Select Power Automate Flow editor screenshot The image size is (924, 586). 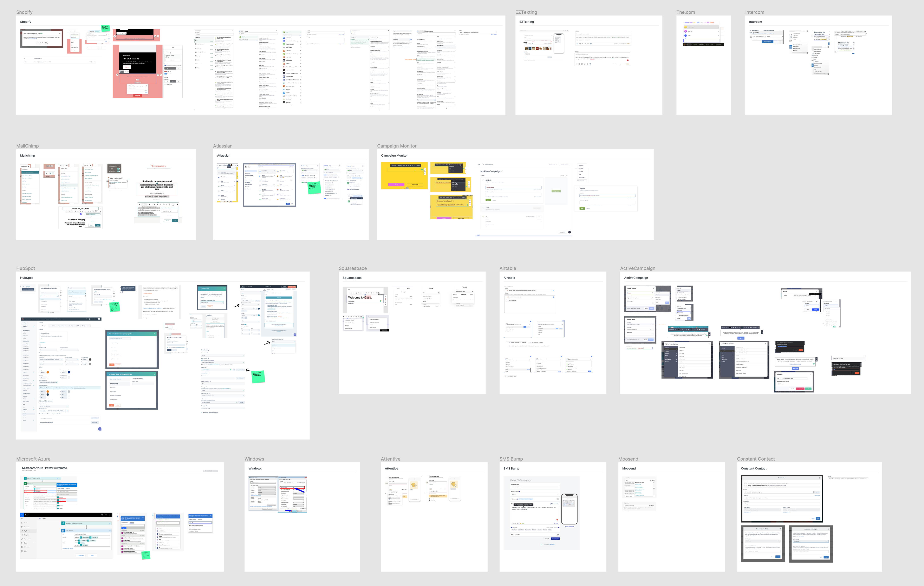point(66,535)
